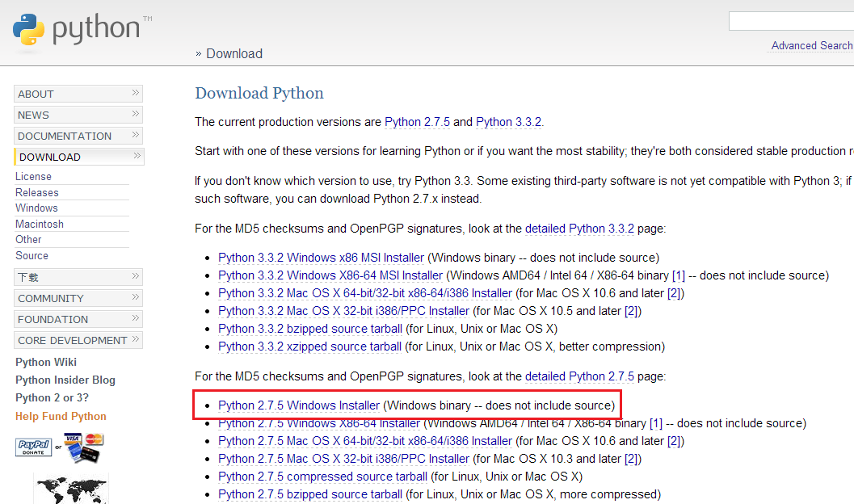Open Python 2.7.5 link in the intro sentence

[x=417, y=122]
